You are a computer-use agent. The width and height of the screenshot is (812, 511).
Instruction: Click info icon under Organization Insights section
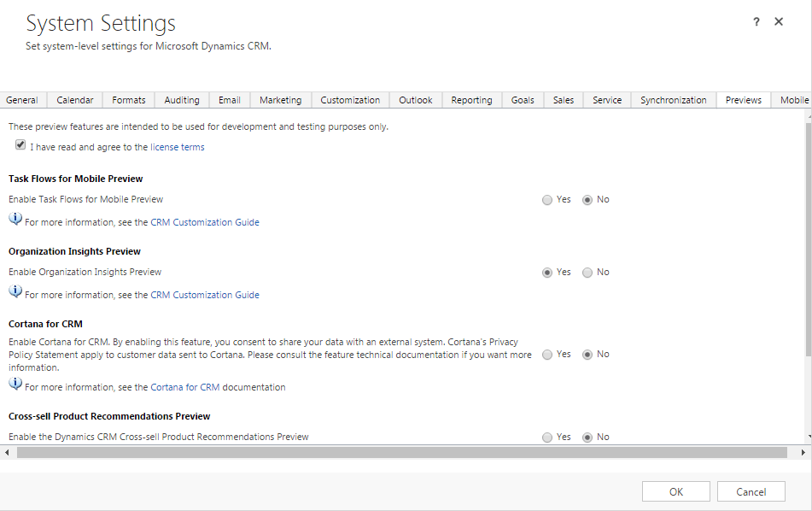(15, 291)
